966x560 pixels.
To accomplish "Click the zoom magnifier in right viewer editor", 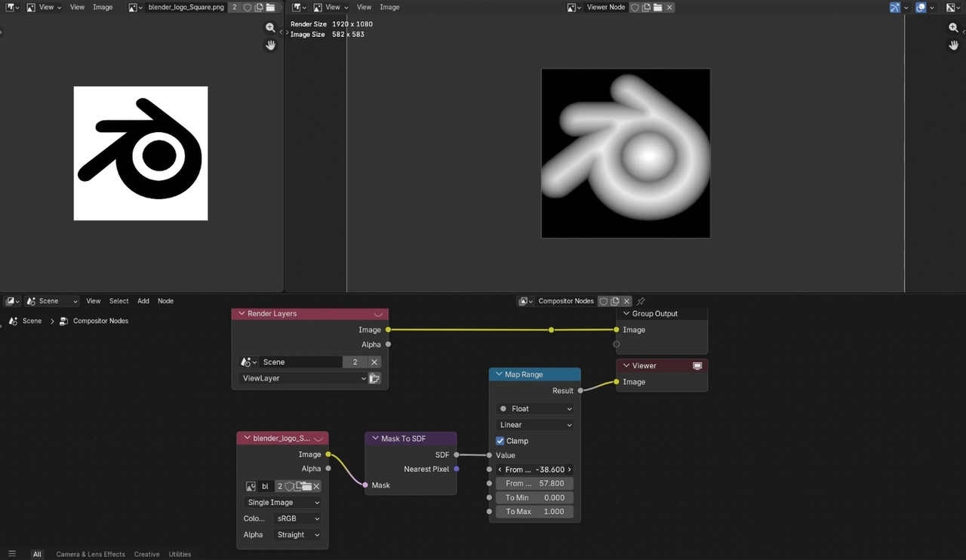I will click(953, 28).
